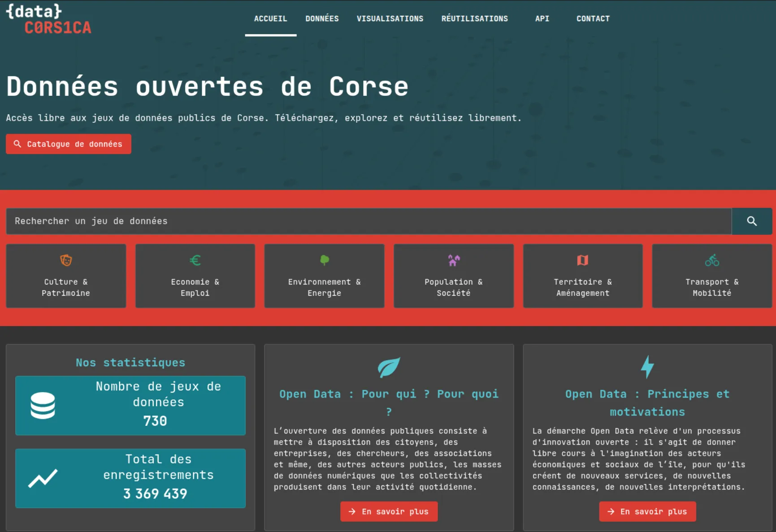Open the VISUALISATIONS menu item
Viewport: 776px width, 532px height.
coord(390,19)
